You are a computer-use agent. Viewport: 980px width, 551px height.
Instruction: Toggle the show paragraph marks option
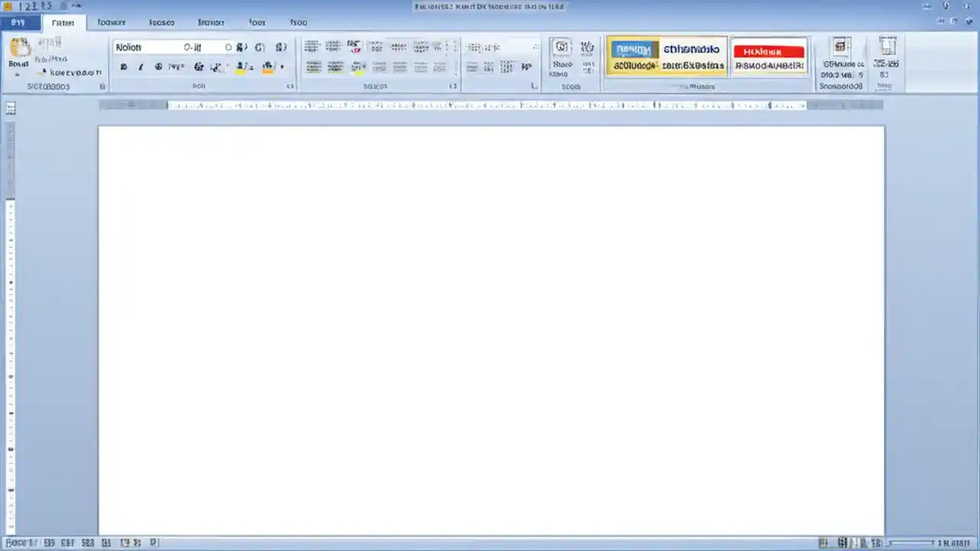click(440, 47)
